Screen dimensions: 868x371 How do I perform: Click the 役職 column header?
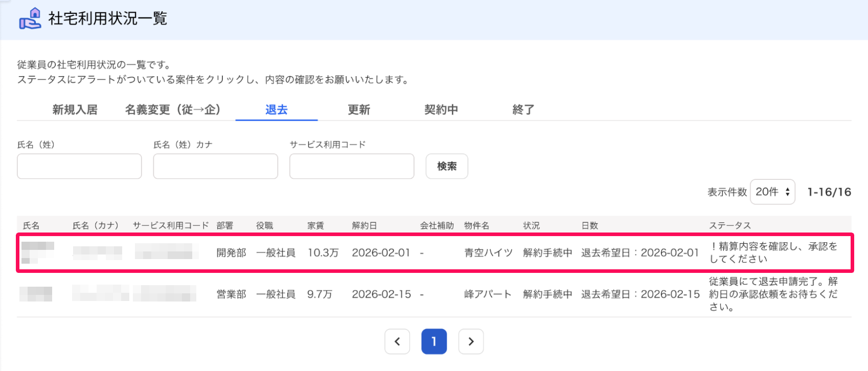pyautogui.click(x=265, y=225)
